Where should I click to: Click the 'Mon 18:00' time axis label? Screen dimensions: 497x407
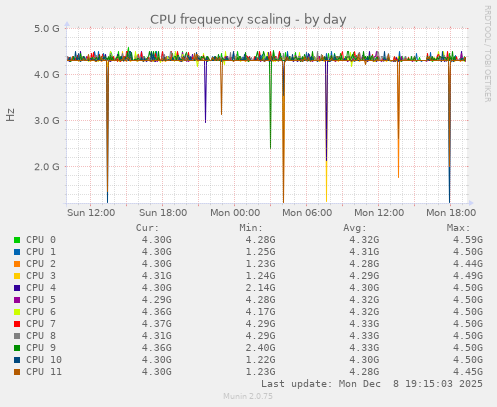(x=451, y=213)
